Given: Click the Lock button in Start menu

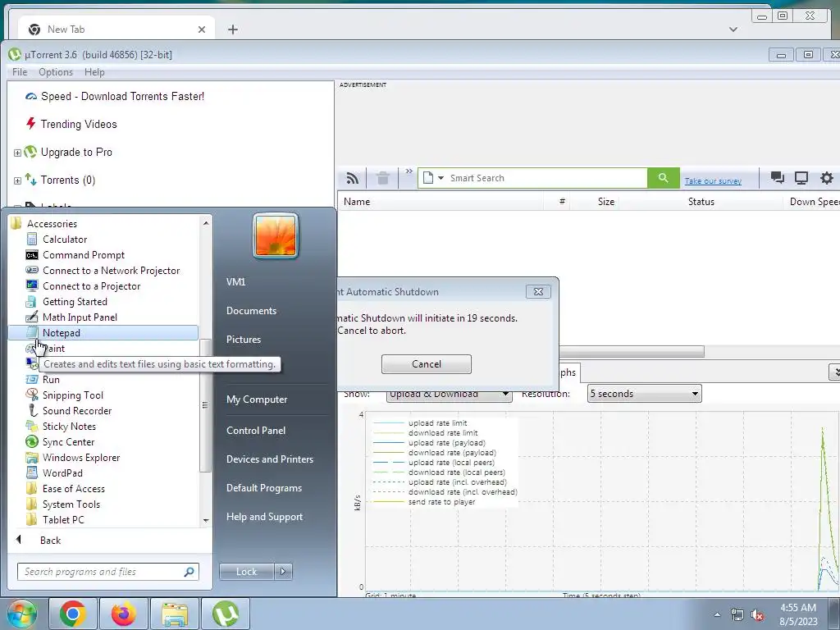Looking at the screenshot, I should pyautogui.click(x=246, y=572).
